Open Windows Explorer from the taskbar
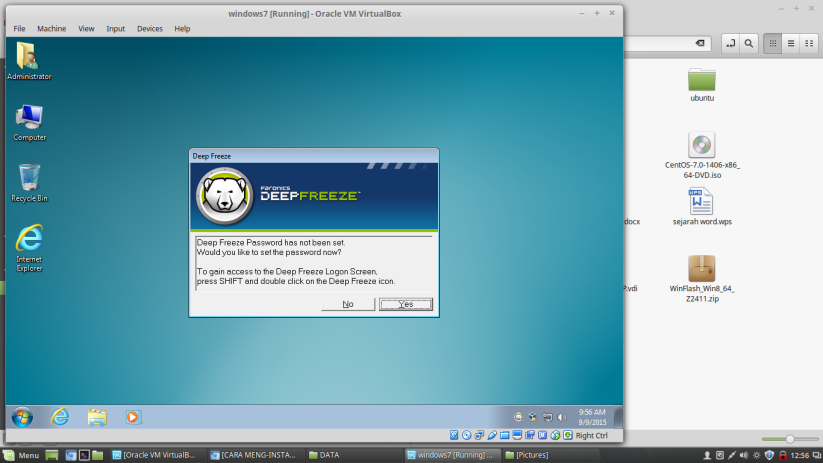This screenshot has width=823, height=463. (x=97, y=417)
